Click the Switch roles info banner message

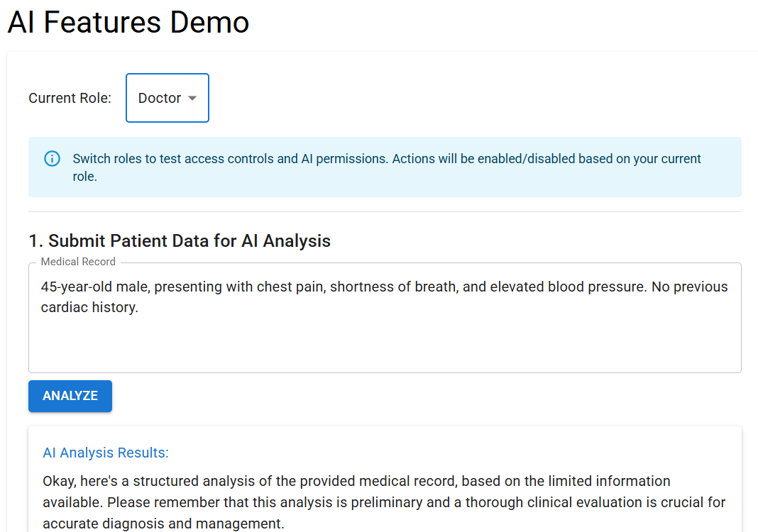[x=386, y=167]
